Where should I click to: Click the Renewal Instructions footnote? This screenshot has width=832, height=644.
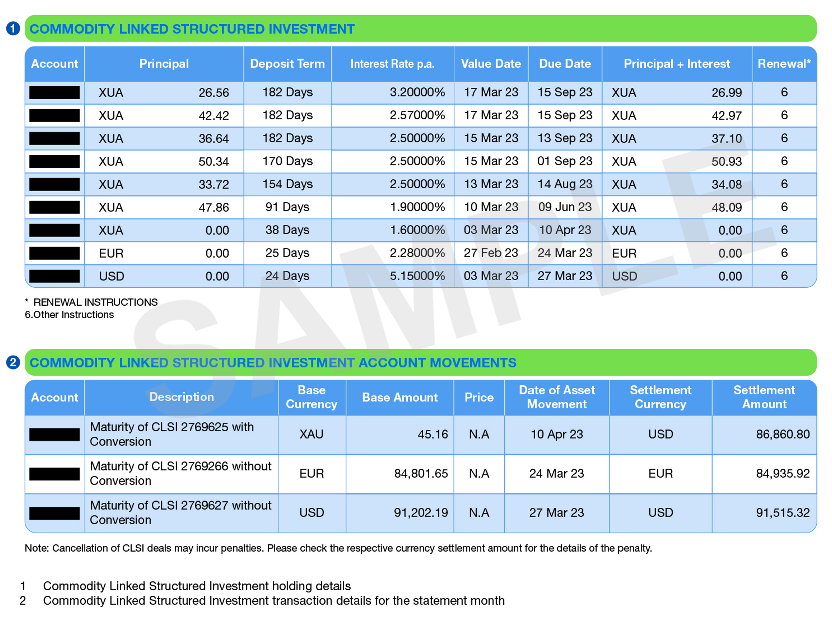pos(91,302)
